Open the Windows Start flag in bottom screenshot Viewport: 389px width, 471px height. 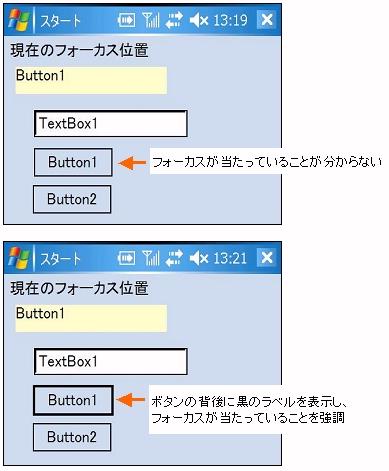tap(19, 258)
